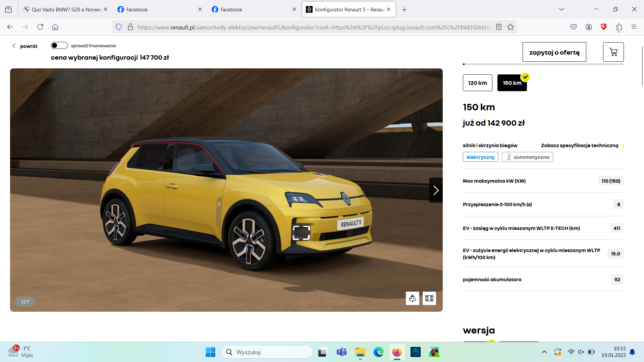Click the URL address bar
The image size is (644, 362).
[314, 27]
